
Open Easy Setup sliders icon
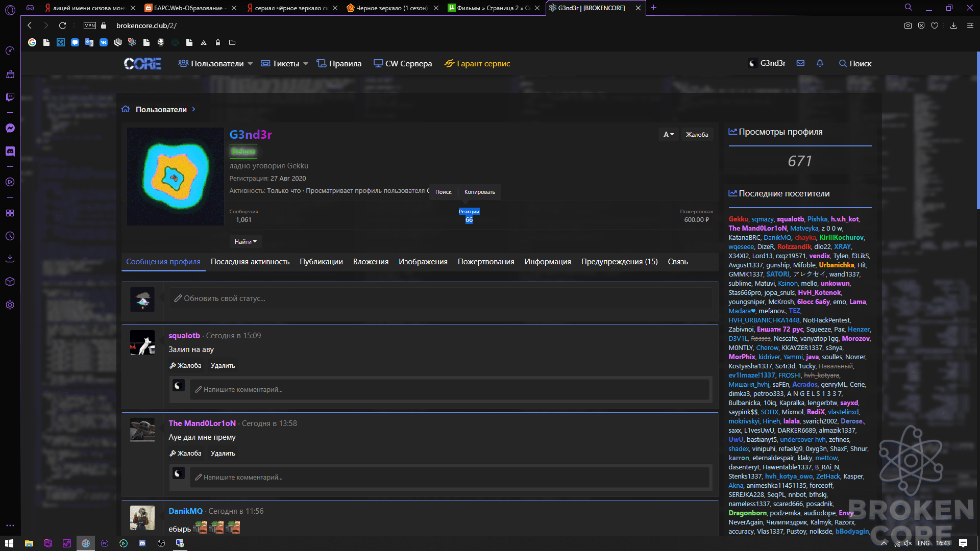(x=970, y=26)
